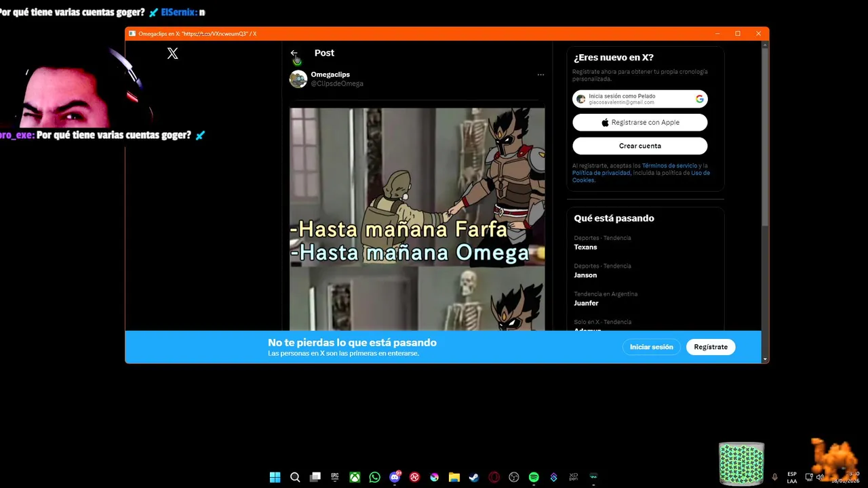Click Iniciar sesión in blue banner
868x488 pixels.
pyautogui.click(x=651, y=347)
